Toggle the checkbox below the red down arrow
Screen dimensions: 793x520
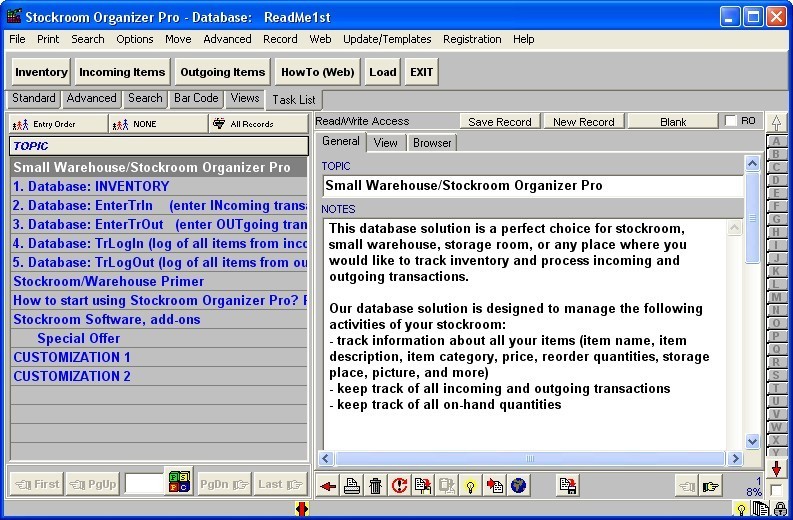point(776,490)
